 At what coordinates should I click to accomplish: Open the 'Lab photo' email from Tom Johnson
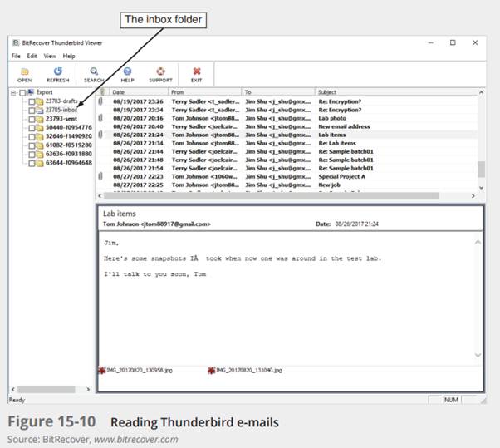287,118
